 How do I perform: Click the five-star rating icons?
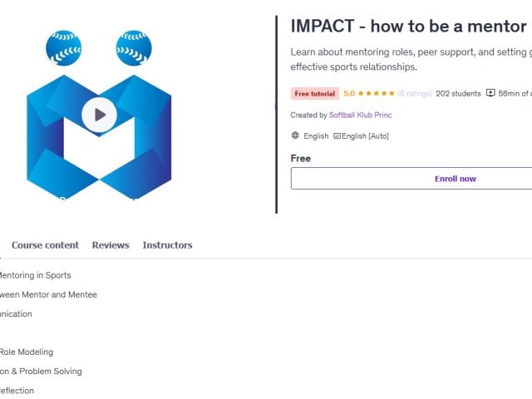[x=376, y=94]
